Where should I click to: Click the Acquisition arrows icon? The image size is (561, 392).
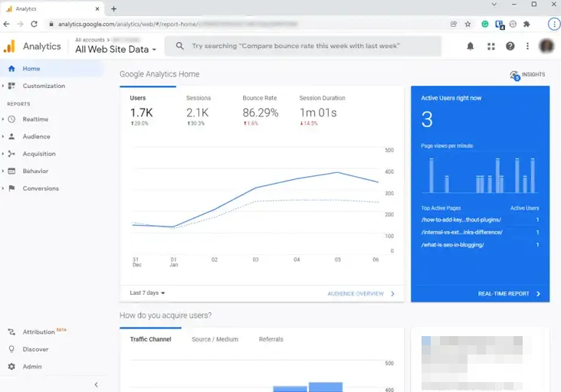11,154
